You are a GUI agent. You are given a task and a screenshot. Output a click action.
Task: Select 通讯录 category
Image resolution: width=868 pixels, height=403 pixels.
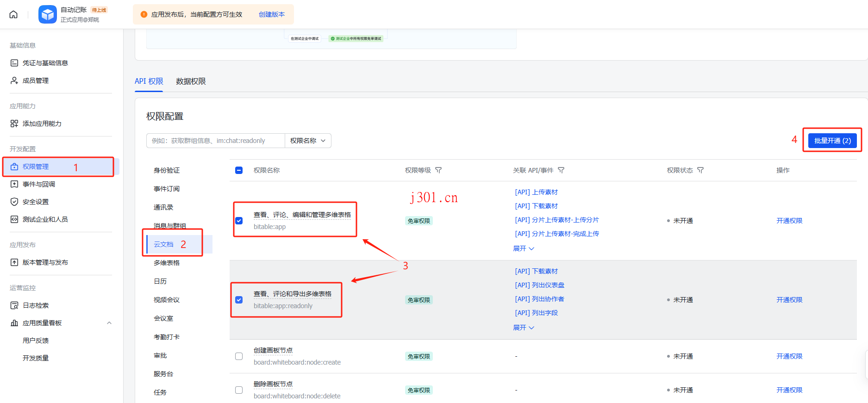point(163,207)
